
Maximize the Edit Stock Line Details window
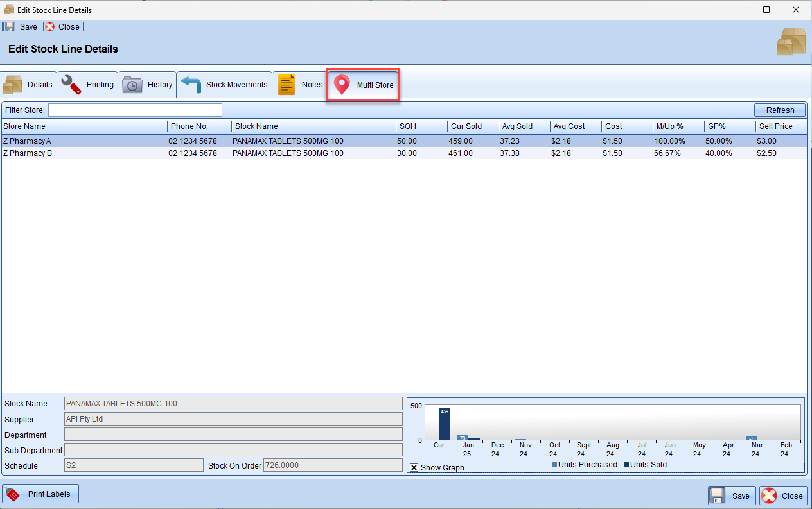click(766, 10)
